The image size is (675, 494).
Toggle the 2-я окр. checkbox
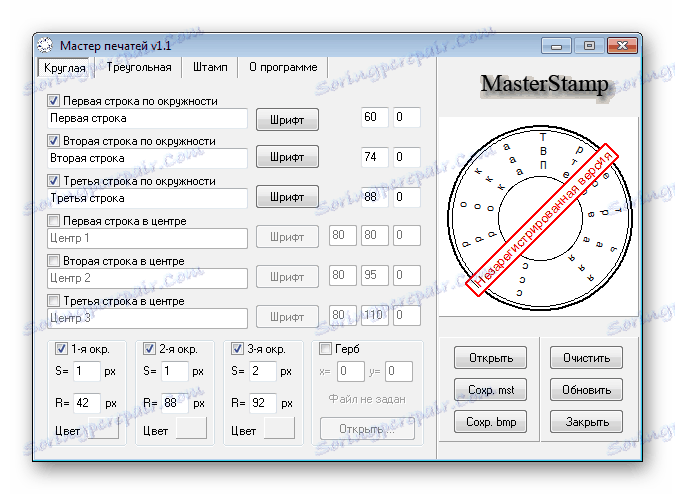(x=149, y=349)
